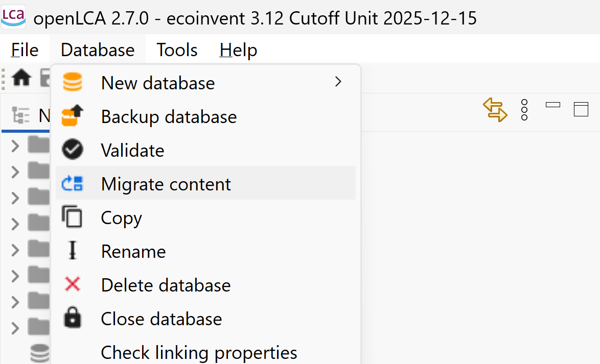Click the blue Migrate content icon
The width and height of the screenshot is (600, 364).
click(x=73, y=183)
